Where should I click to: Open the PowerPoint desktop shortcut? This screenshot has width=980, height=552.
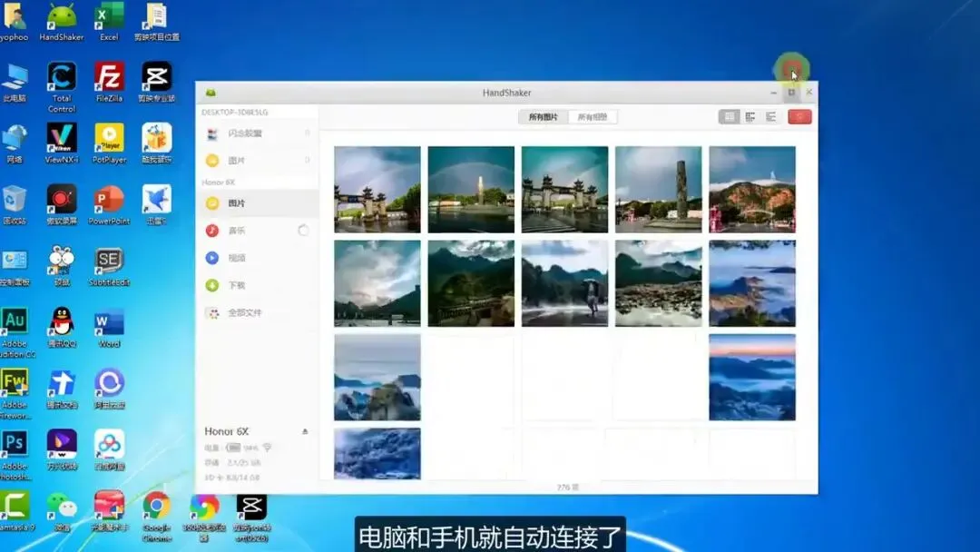pyautogui.click(x=109, y=203)
